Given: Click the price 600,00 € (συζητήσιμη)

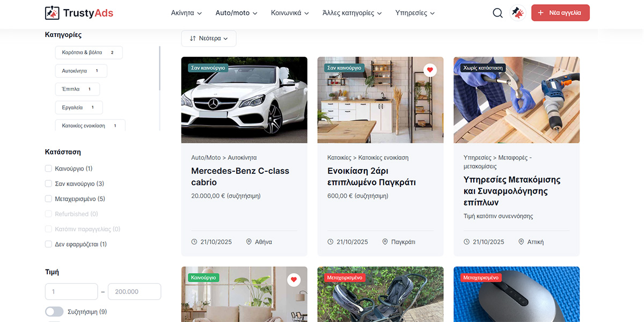Looking at the screenshot, I should 357,196.
